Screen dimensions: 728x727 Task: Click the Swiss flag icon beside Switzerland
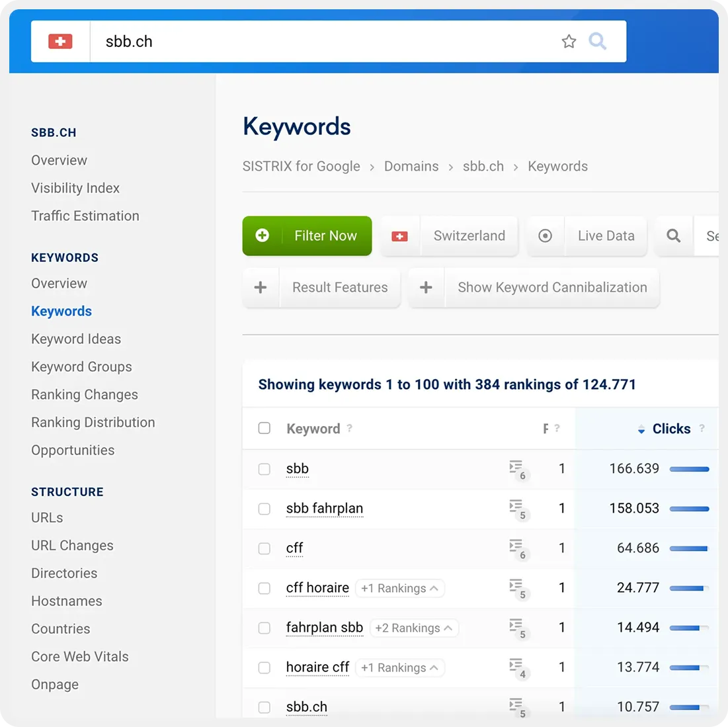[400, 236]
